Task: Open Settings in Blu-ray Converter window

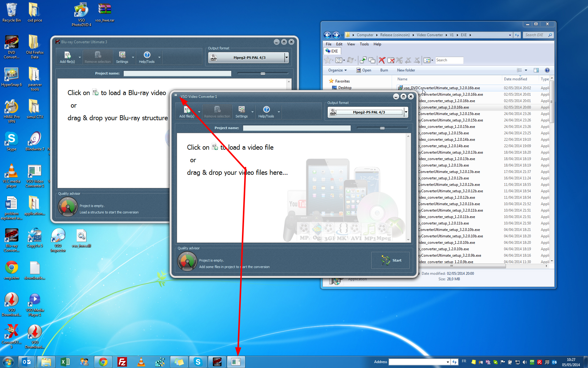Action: [122, 57]
